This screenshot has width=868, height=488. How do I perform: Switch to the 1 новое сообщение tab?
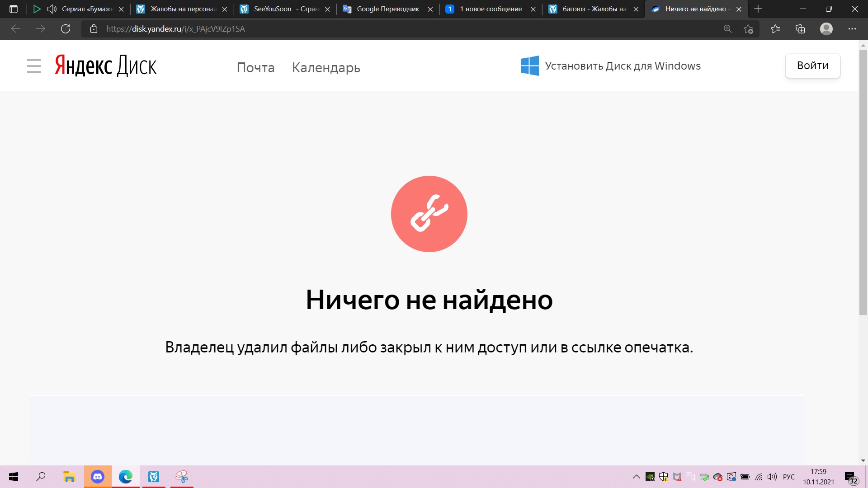coord(491,9)
